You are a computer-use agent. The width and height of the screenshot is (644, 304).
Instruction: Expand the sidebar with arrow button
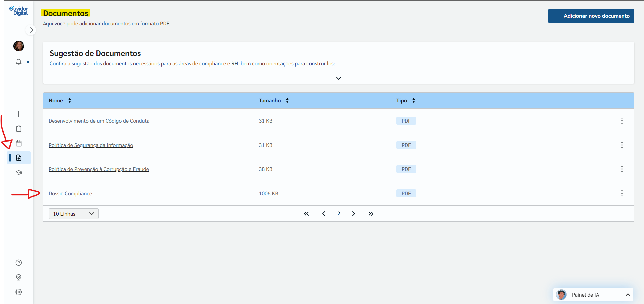pyautogui.click(x=31, y=30)
